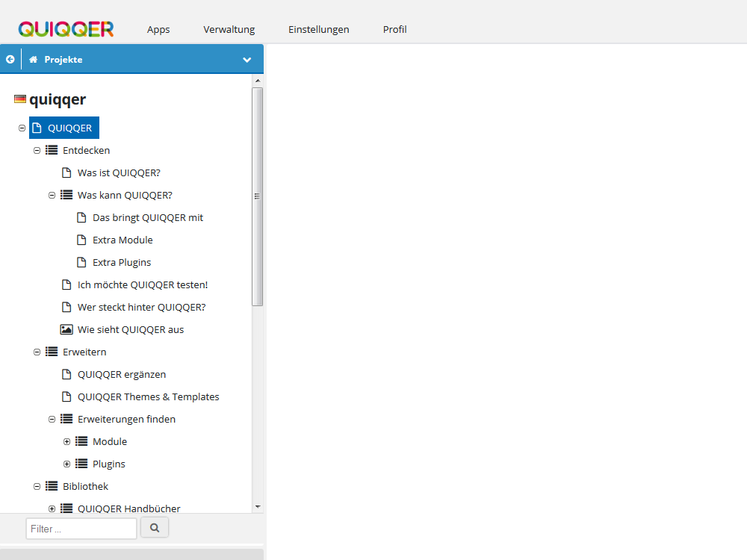This screenshot has width=747, height=560.
Task: Click the quiqqer project heading
Action: [x=58, y=99]
